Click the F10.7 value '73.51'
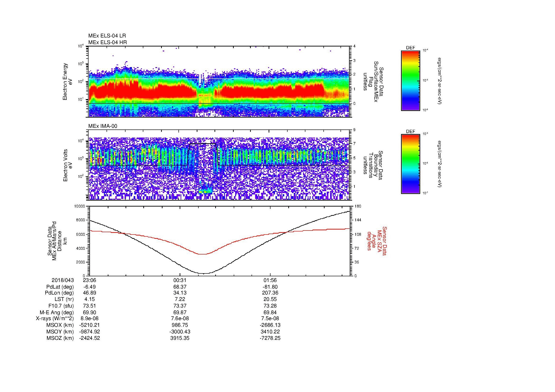Screen dimensions: 555x392 click(x=90, y=306)
